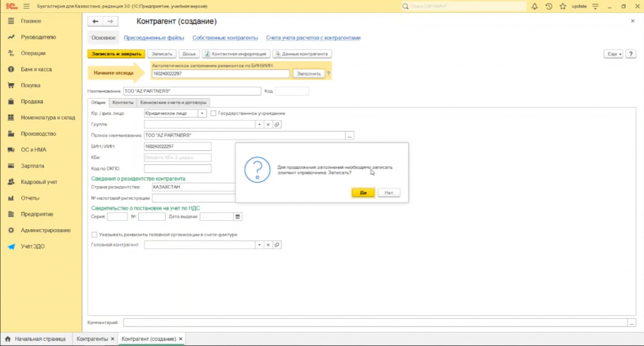Clear the Группа field with X icon

[x=268, y=125]
